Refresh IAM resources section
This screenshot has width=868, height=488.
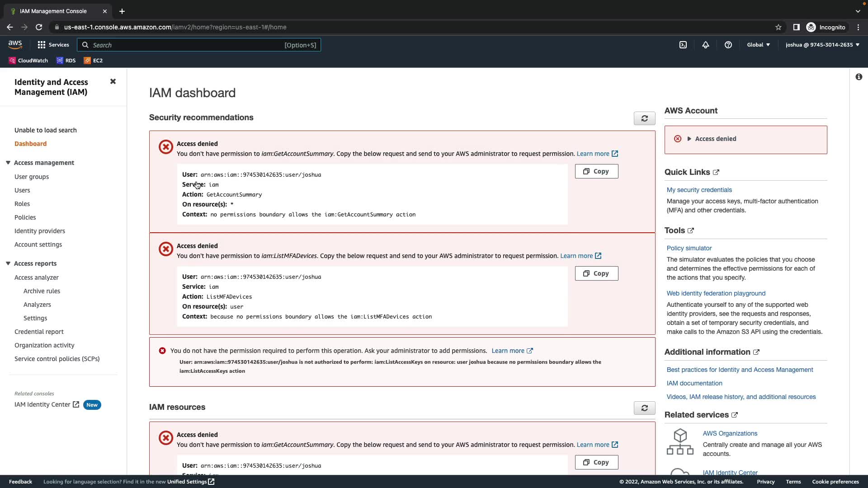[644, 408]
